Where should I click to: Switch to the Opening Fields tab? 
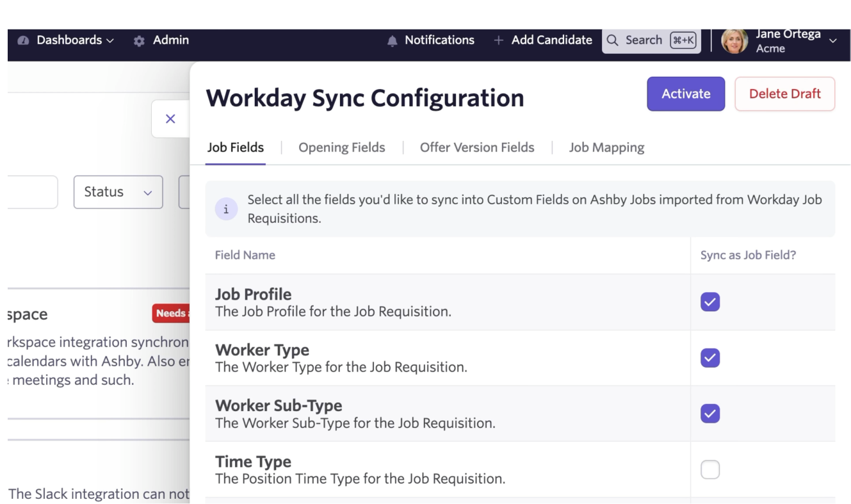click(x=341, y=147)
